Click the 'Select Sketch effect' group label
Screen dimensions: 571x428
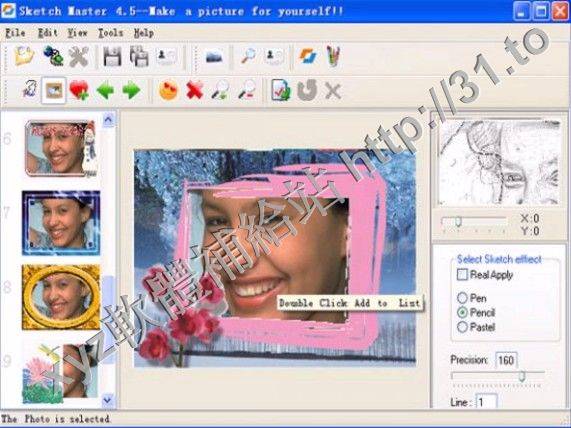click(499, 259)
